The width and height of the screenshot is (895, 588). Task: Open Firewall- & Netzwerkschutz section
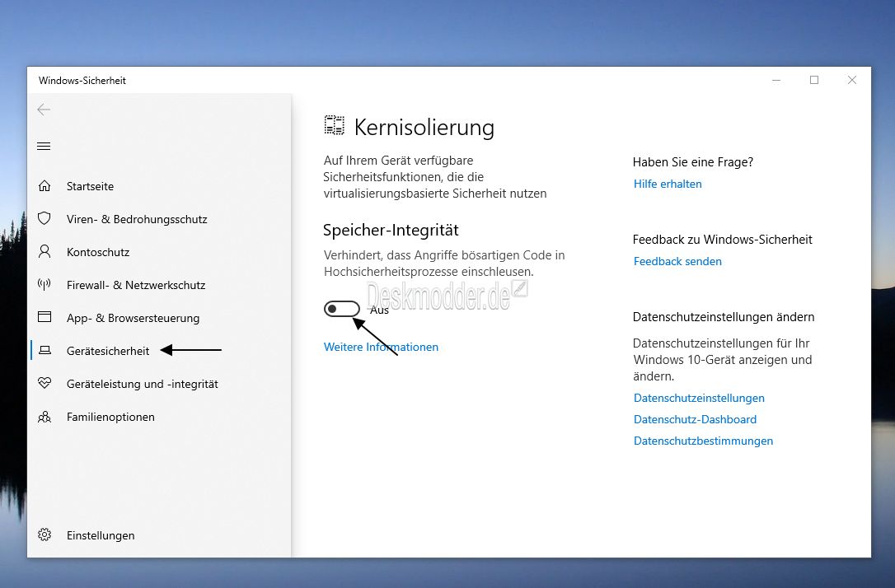(136, 285)
